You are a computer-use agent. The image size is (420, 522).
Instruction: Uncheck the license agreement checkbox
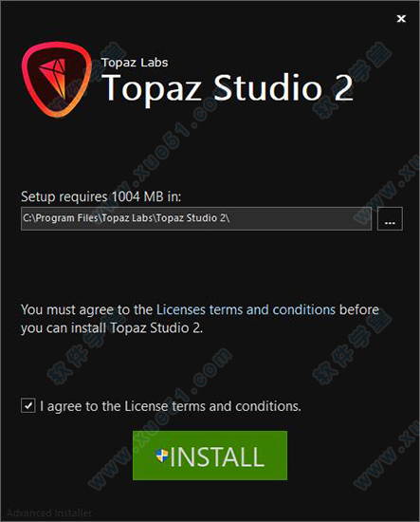(27, 405)
